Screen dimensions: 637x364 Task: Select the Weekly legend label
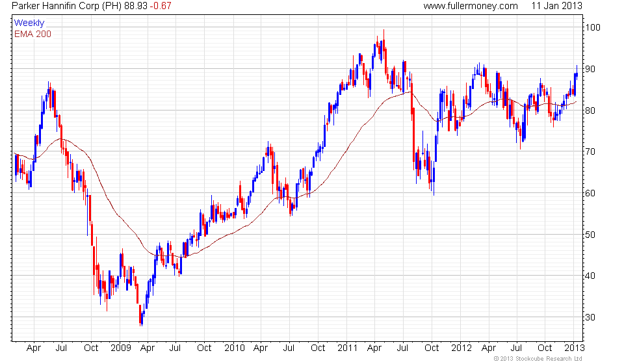(29, 23)
